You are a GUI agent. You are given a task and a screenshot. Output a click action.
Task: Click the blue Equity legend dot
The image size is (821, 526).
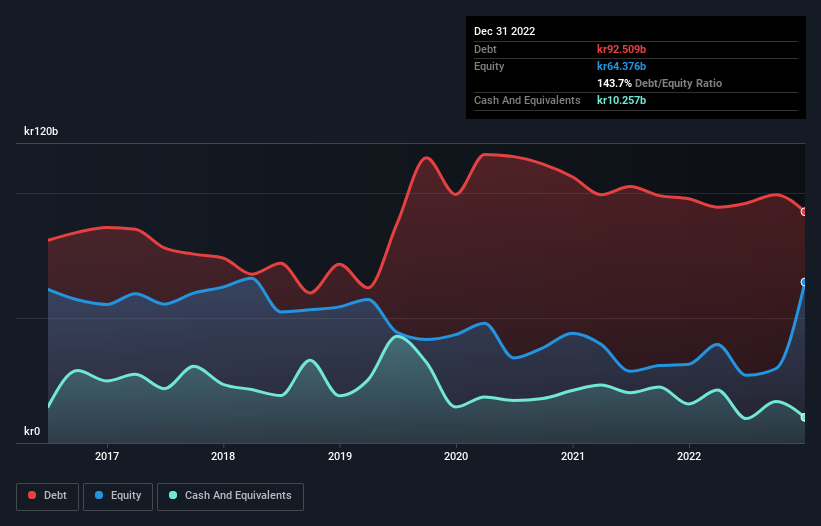point(99,495)
